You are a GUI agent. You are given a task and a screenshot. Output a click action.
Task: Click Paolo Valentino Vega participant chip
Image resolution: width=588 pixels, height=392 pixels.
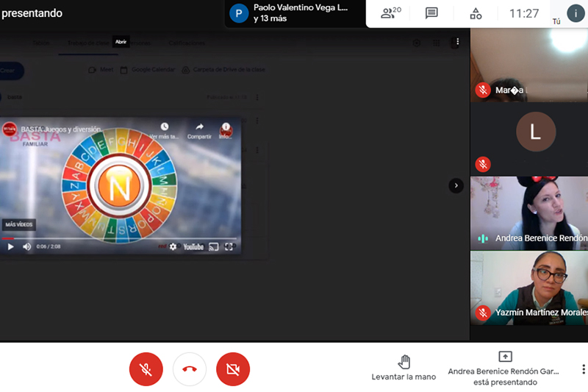[x=295, y=13]
